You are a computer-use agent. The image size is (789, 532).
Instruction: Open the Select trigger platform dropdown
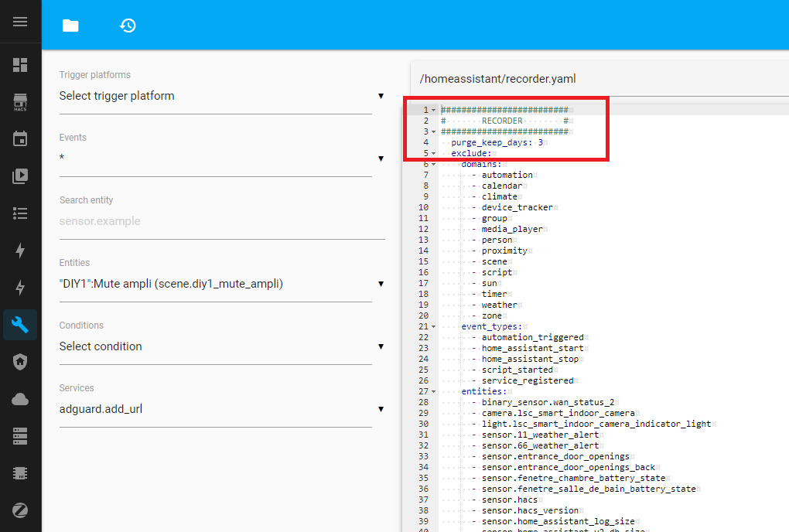click(221, 96)
